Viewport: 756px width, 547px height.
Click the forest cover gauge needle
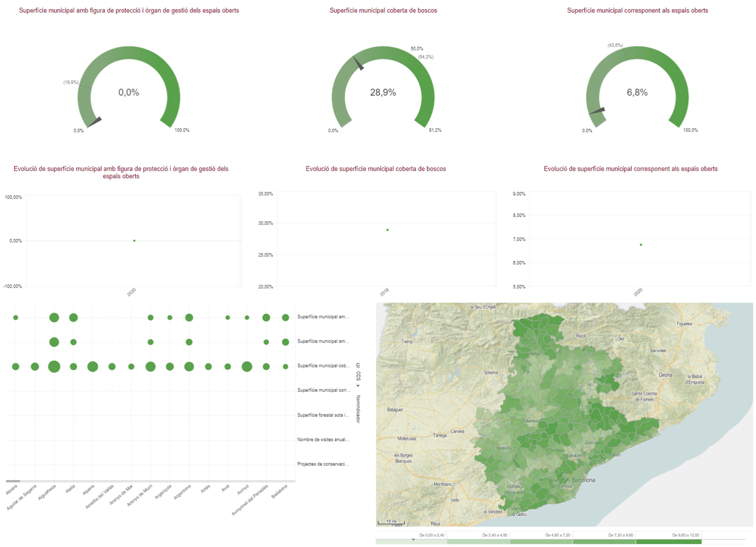(x=358, y=63)
